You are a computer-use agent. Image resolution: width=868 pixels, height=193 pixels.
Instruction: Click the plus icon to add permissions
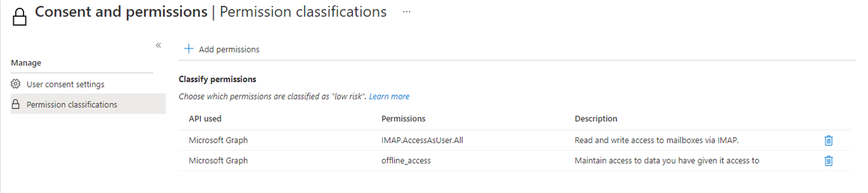point(189,49)
